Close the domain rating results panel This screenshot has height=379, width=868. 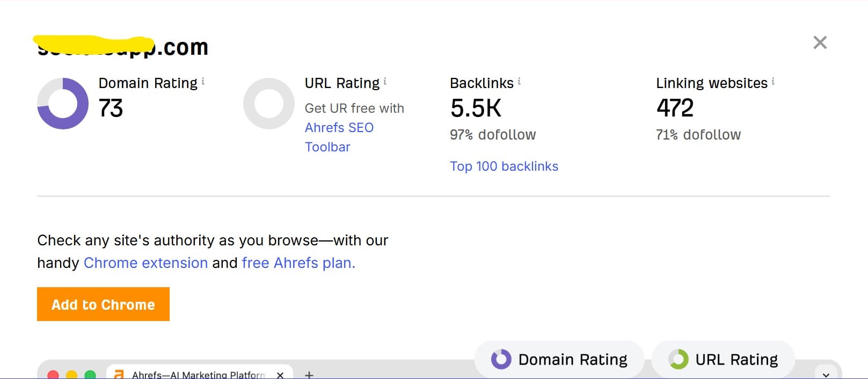point(820,42)
